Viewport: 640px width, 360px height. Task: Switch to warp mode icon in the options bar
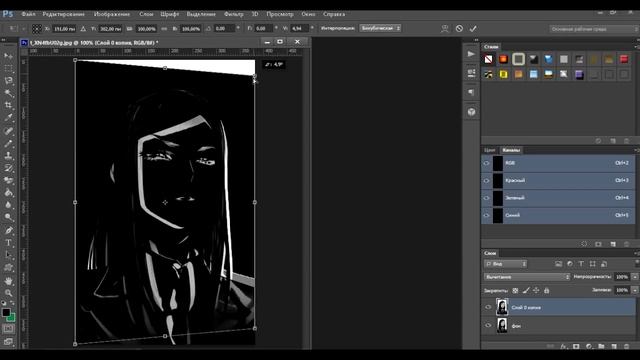[444, 29]
